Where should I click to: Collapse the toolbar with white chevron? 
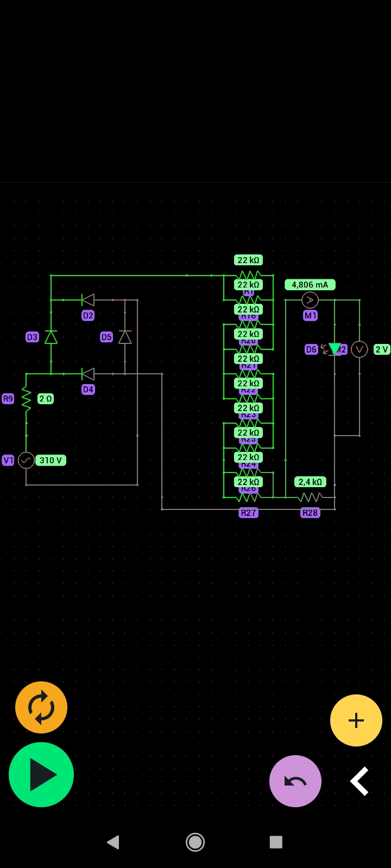coord(360,781)
